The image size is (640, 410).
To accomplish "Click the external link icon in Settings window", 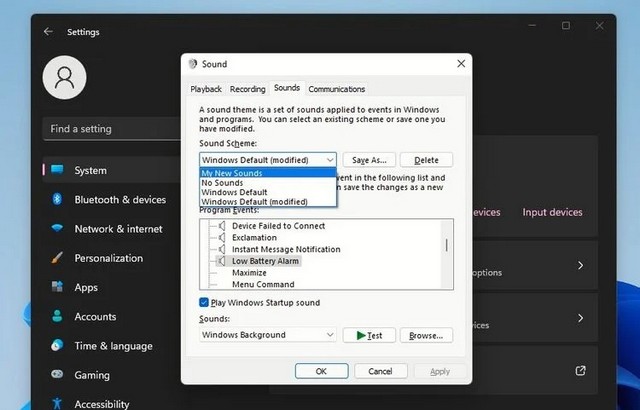I will click(x=580, y=370).
